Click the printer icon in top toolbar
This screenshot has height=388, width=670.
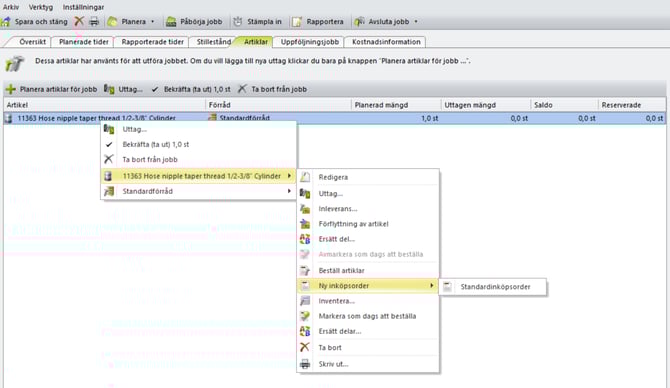[x=94, y=21]
